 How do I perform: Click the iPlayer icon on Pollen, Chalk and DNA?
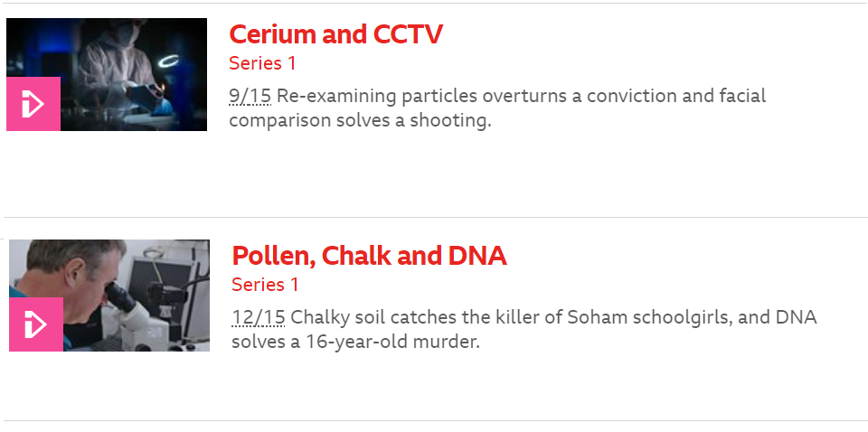pyautogui.click(x=36, y=324)
